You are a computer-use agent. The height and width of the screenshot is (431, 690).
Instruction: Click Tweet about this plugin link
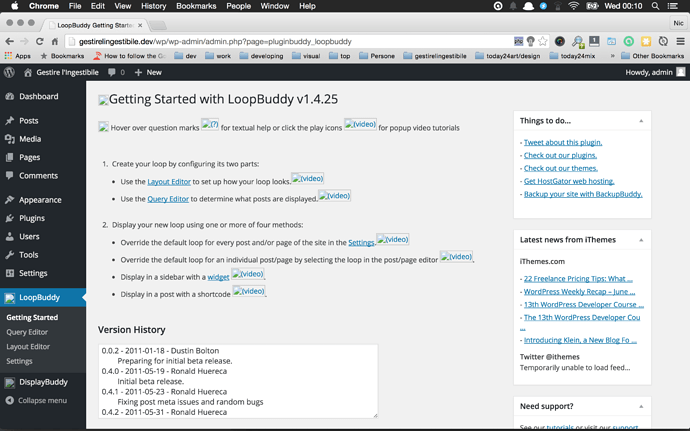[x=563, y=142]
